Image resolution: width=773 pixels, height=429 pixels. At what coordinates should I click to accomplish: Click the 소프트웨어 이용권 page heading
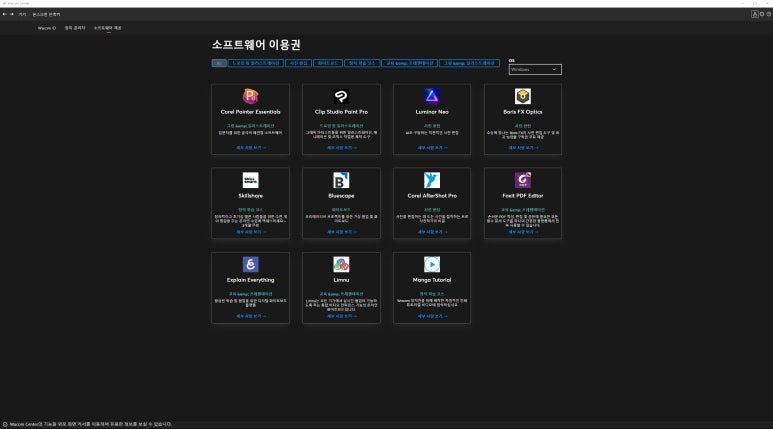pyautogui.click(x=256, y=45)
